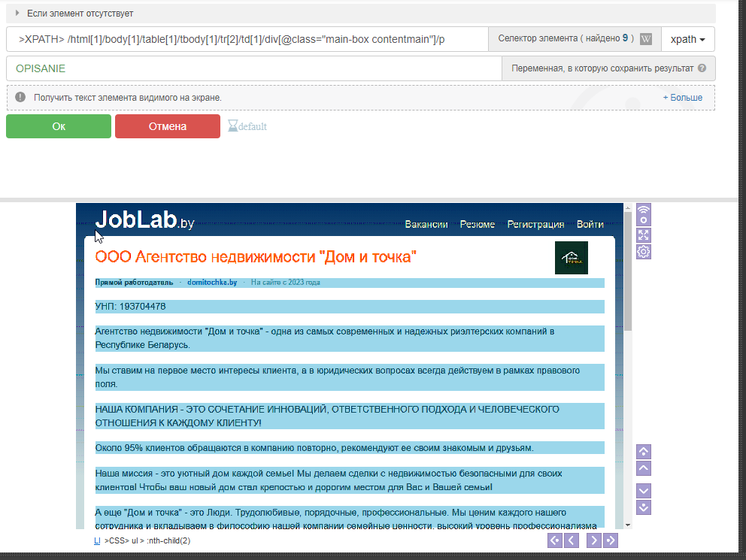Click the scroll to top double-chevron icon
Screen dimensions: 746x560
pyautogui.click(x=644, y=452)
